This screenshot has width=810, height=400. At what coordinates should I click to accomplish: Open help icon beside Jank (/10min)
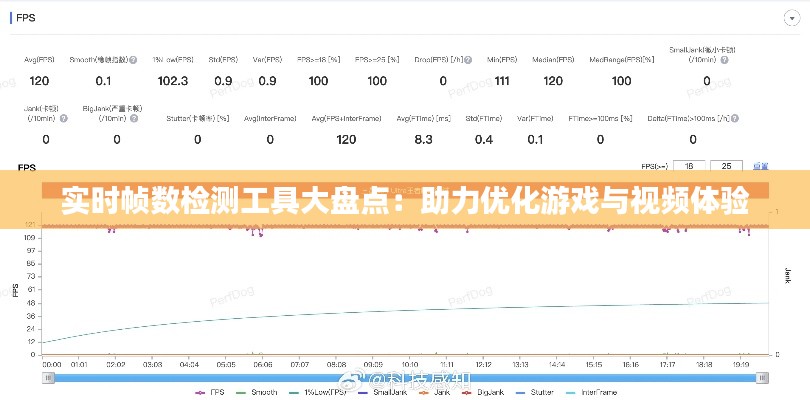point(64,118)
